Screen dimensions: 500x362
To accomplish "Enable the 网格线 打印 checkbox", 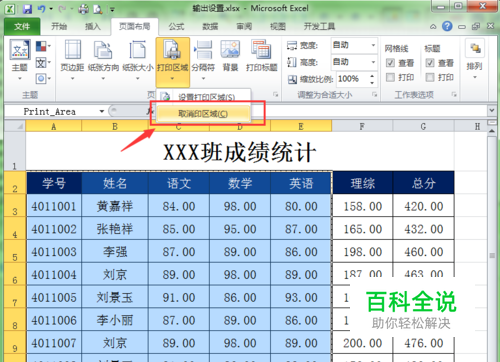I will [390, 77].
